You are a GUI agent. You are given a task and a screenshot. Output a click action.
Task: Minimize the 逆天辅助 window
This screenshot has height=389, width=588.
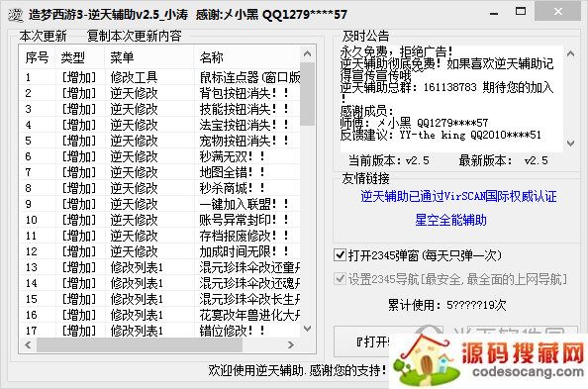(x=494, y=14)
